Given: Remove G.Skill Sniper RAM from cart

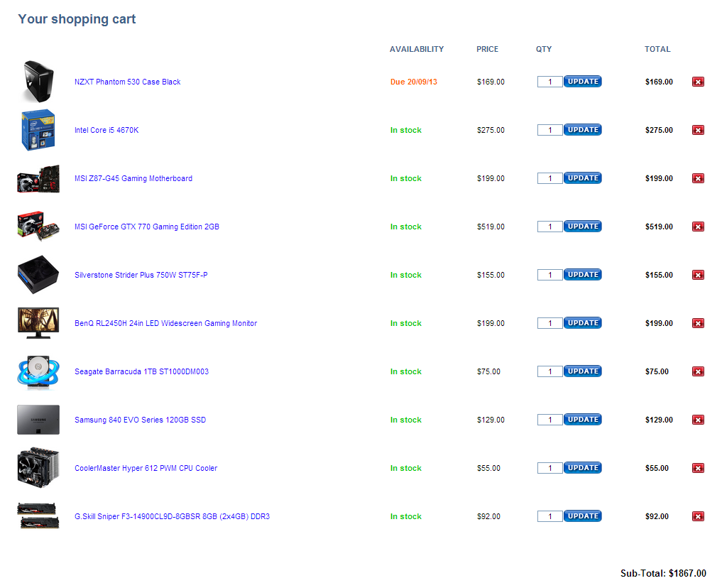Looking at the screenshot, I should [x=698, y=517].
